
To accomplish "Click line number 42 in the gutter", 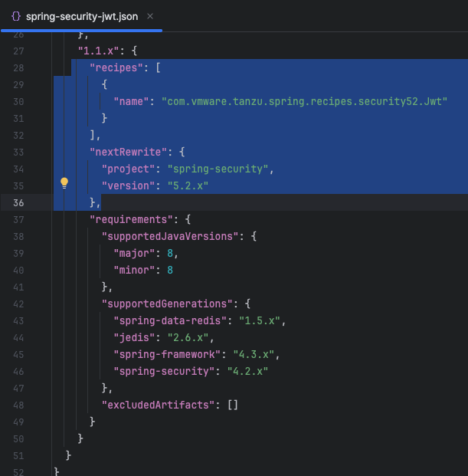I will 18,304.
